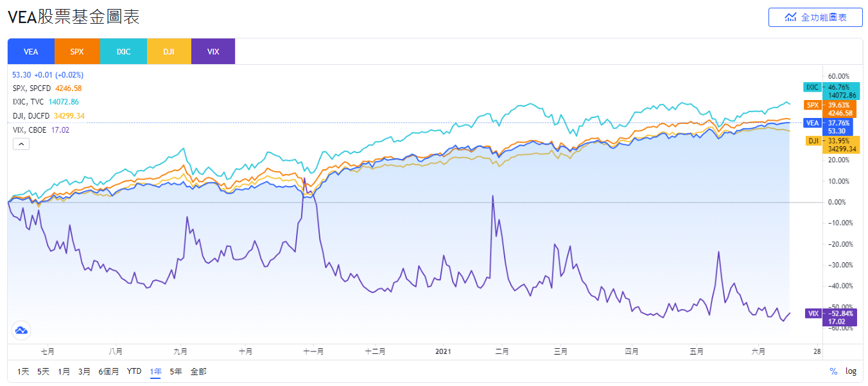Viewport: 868px width, 386px height.
Task: Open the 全功能圖表 full-featured chart button
Action: [x=815, y=17]
